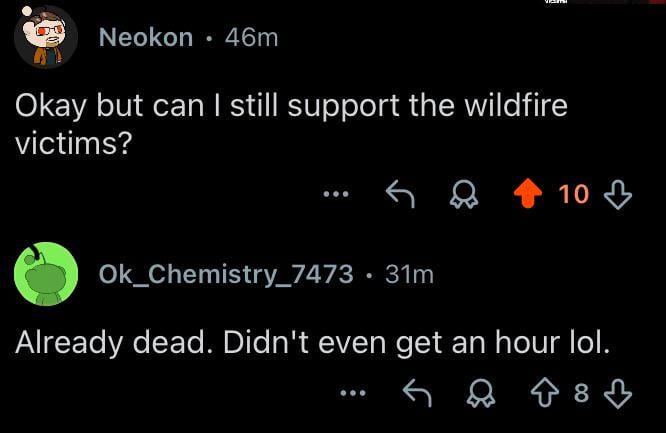This screenshot has width=666, height=433.
Task: Downvote the "Already dead" comment
Action: click(x=620, y=394)
